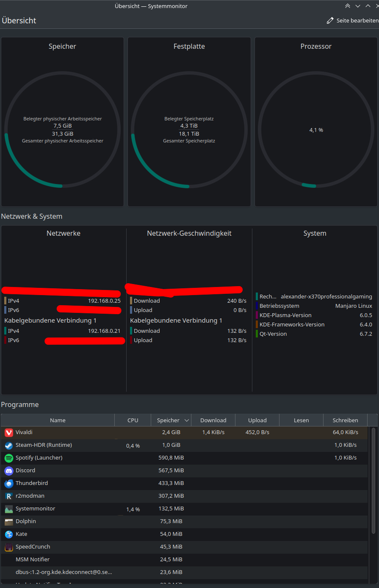The width and height of the screenshot is (379, 588).
Task: Click the Speicher memory usage ring chart
Action: pyautogui.click(x=62, y=129)
